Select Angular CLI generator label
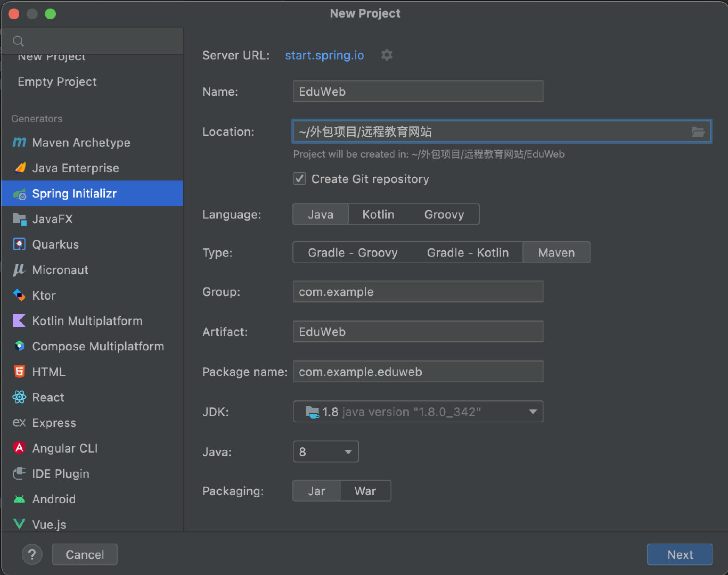The width and height of the screenshot is (728, 575). 65,448
